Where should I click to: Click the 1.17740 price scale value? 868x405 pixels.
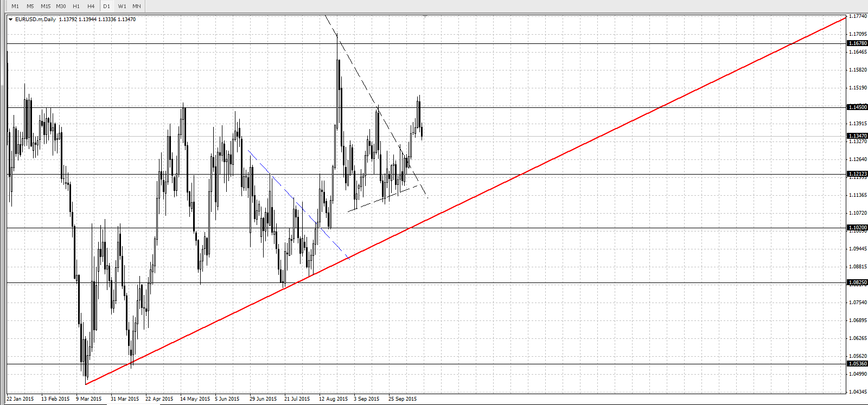pos(858,16)
